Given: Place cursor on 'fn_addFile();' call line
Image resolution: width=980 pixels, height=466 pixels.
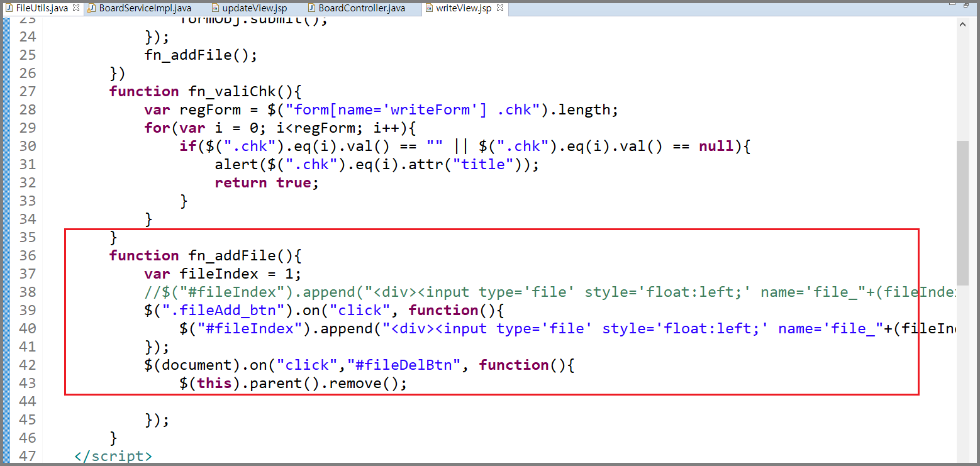Looking at the screenshot, I should coord(201,55).
